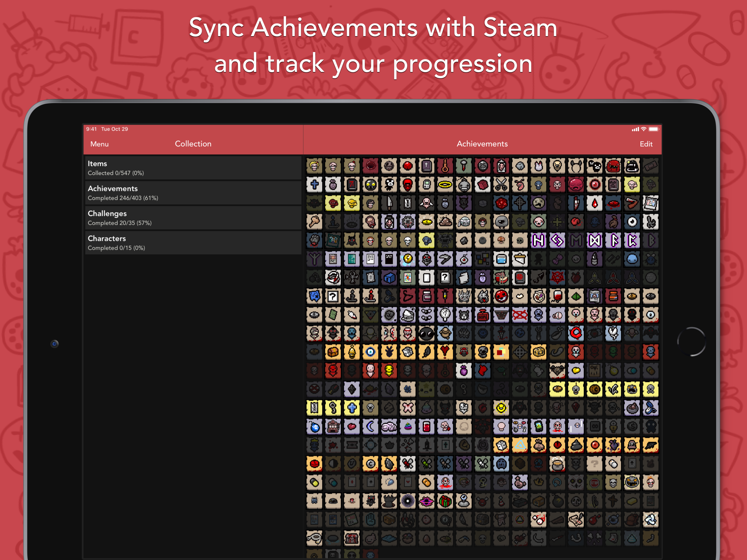Tap the red pentagram achievement icon
This screenshot has height=560, width=747.
coord(557,278)
